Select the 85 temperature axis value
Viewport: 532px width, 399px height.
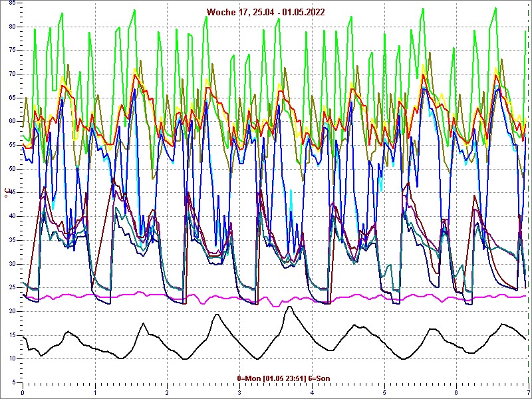coord(12,3)
